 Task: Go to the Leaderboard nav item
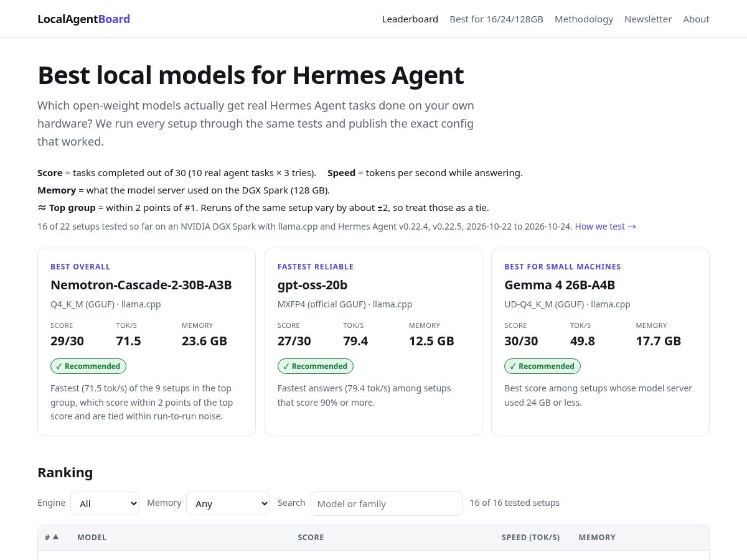coord(410,19)
